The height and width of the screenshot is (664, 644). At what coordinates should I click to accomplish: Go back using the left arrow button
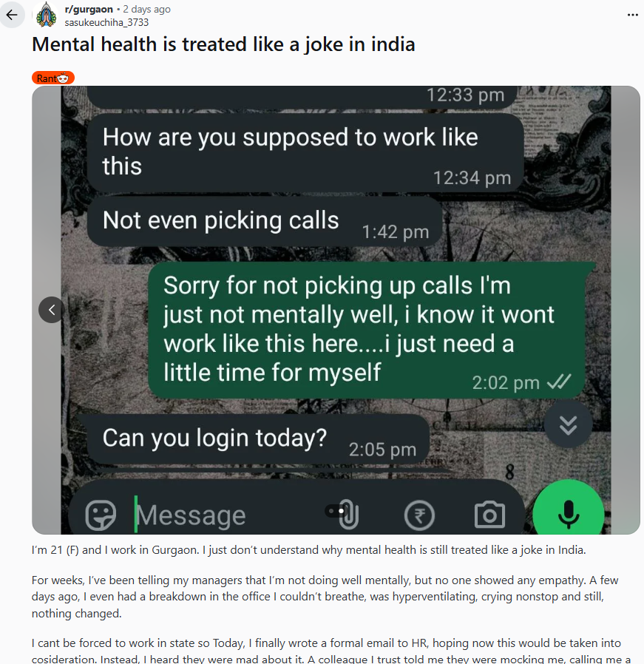pos(12,16)
